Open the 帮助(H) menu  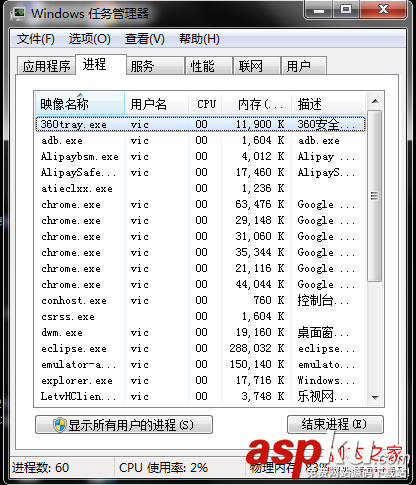point(199,39)
